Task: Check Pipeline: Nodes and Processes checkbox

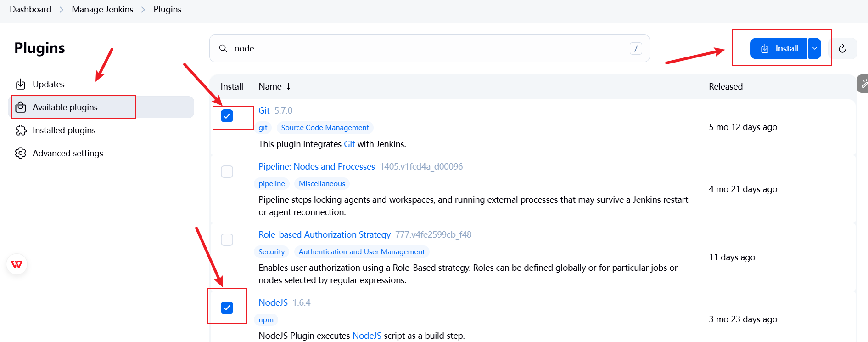Action: (227, 171)
